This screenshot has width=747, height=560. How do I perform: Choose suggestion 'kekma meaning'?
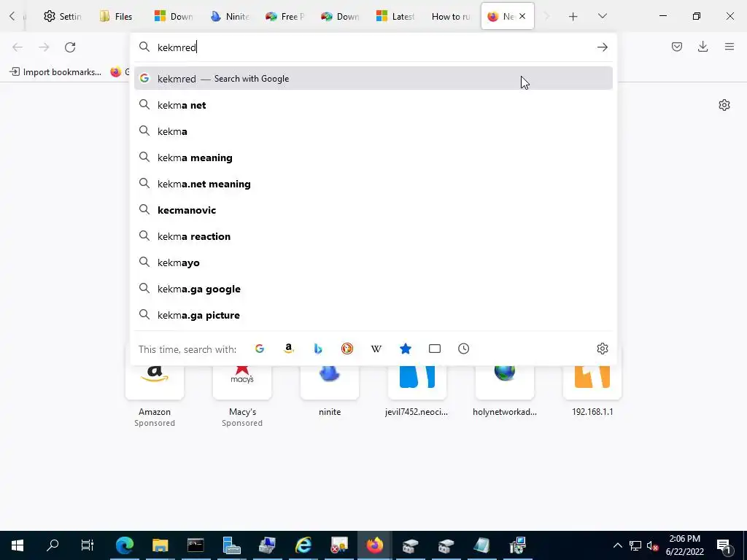pyautogui.click(x=373, y=157)
